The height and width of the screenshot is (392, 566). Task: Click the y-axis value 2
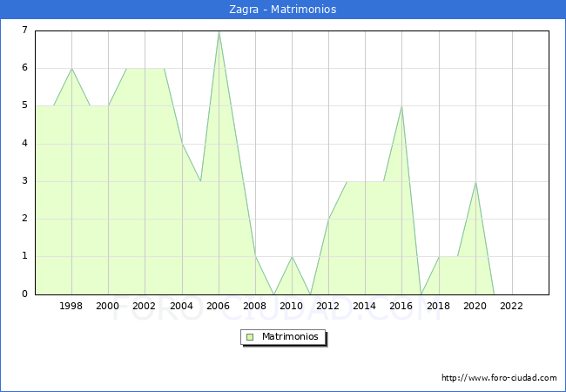[24, 219]
